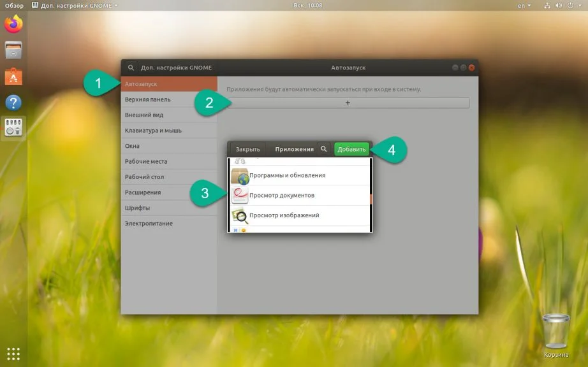
Task: Click the search icon in Tweaks header
Action: click(131, 68)
